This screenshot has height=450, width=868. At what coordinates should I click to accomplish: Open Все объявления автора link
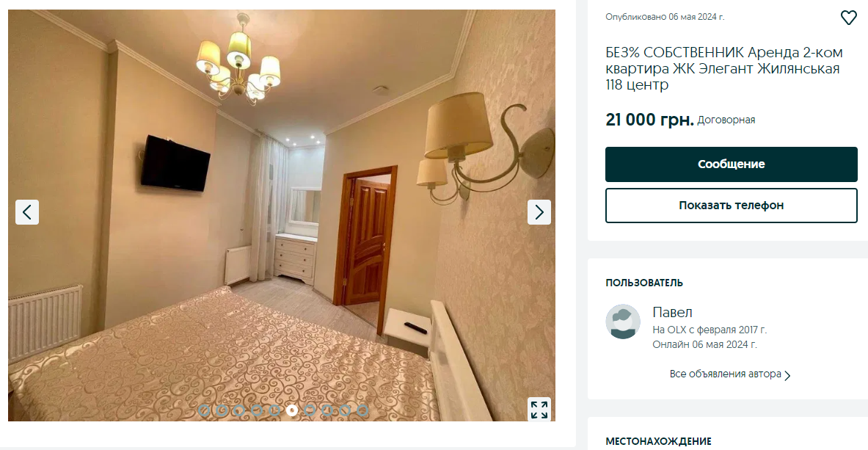click(725, 374)
